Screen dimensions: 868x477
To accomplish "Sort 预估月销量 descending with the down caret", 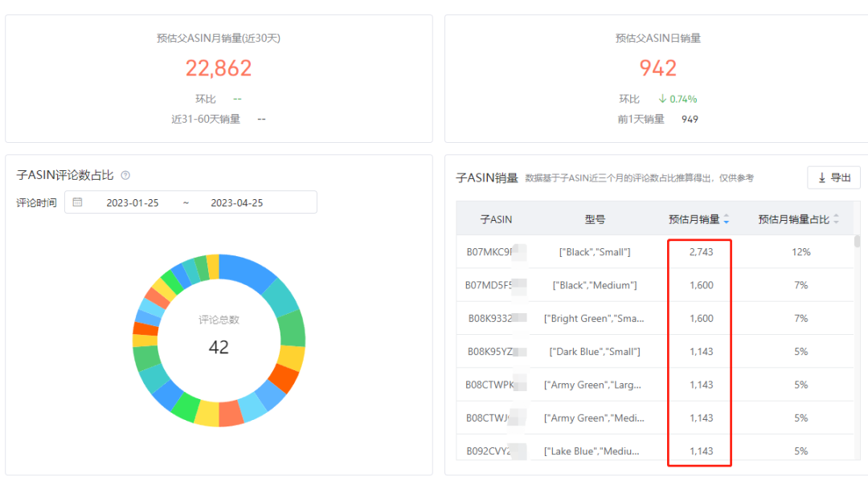I will (x=726, y=222).
